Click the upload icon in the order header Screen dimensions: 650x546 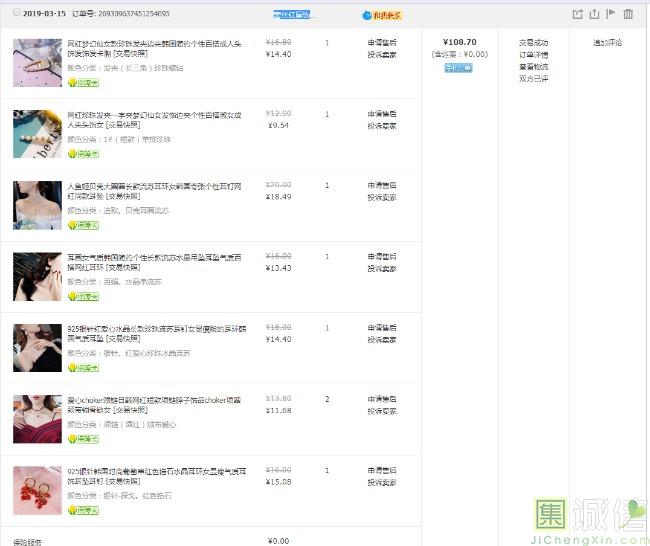(594, 14)
